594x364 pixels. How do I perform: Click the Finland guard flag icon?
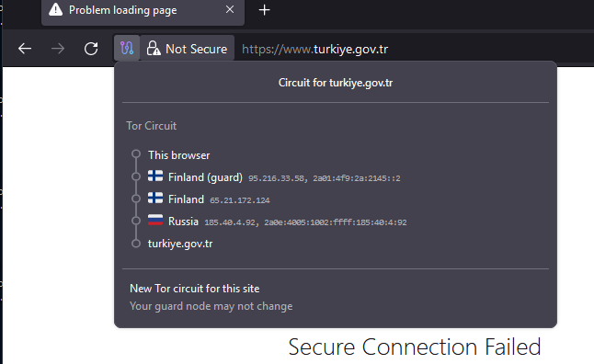click(x=155, y=176)
